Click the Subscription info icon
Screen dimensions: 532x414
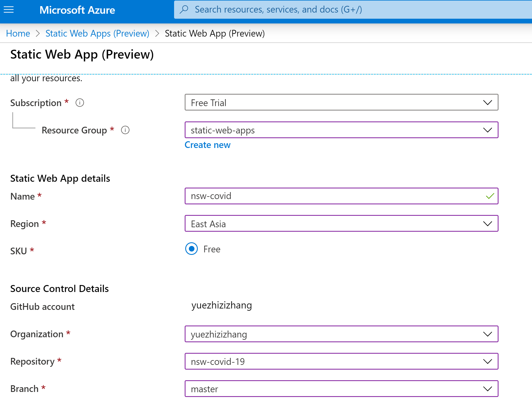pos(80,103)
